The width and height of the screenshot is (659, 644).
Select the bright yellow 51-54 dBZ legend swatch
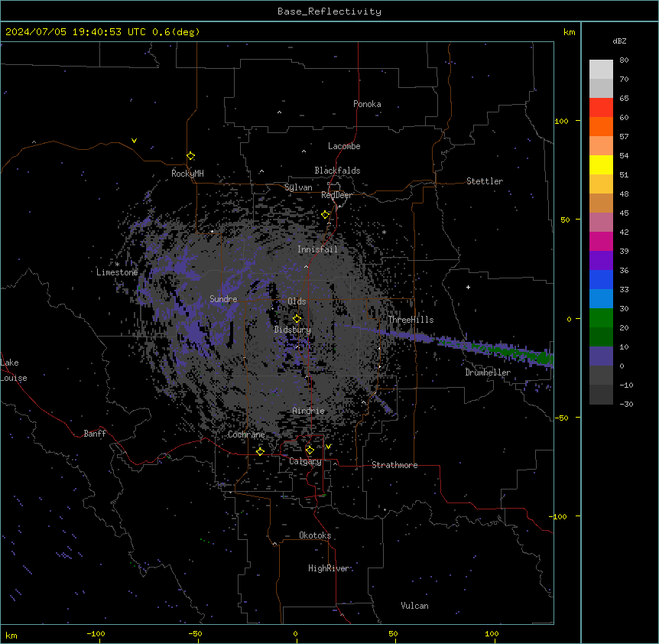coord(601,164)
